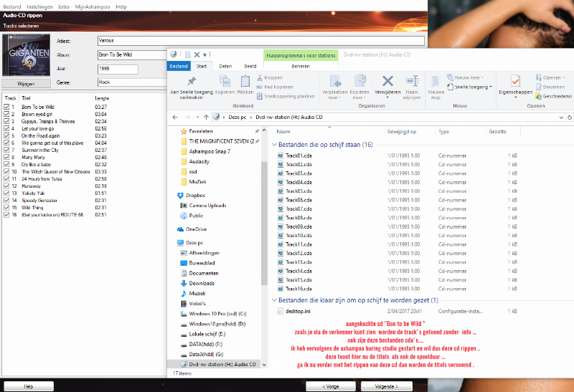574x392 pixels.
Task: Click the 'Aan Snelle toegang vastmaken' pin icon
Action: pos(191,80)
